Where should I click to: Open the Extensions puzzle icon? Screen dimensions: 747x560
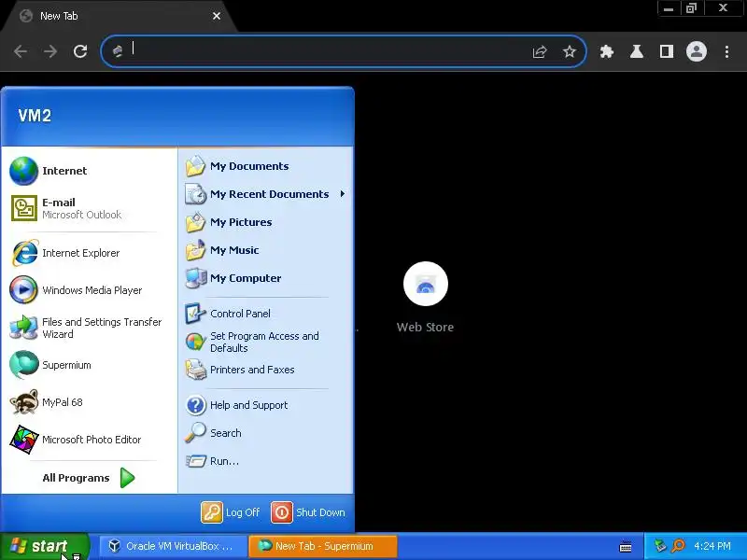pos(606,51)
